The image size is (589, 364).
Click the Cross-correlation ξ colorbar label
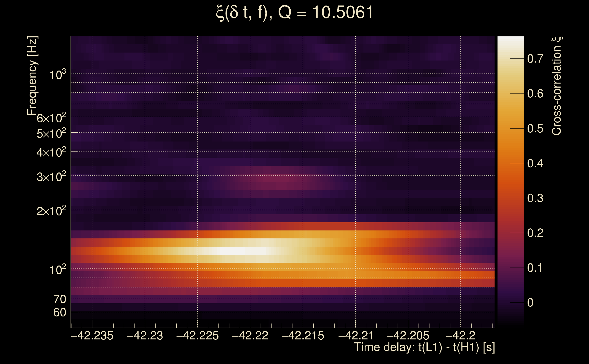click(x=556, y=86)
